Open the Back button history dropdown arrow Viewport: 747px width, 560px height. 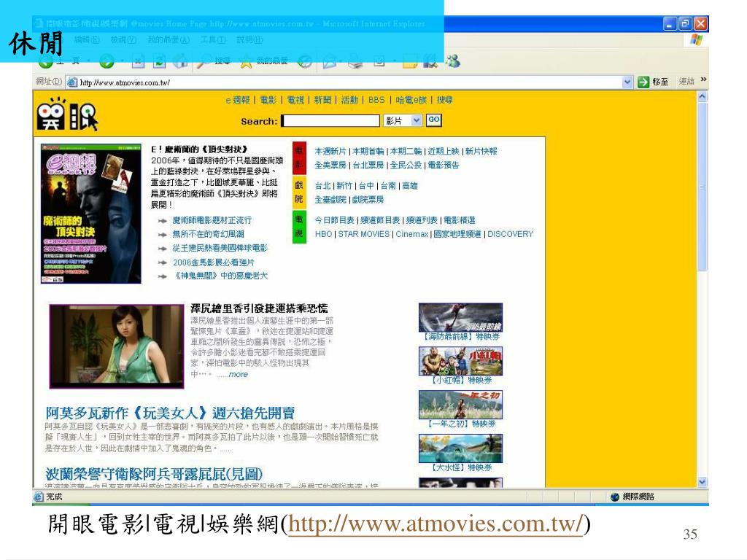coord(89,61)
